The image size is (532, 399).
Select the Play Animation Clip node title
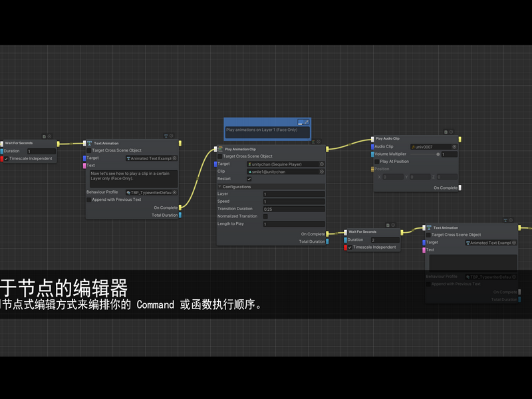tap(240, 149)
